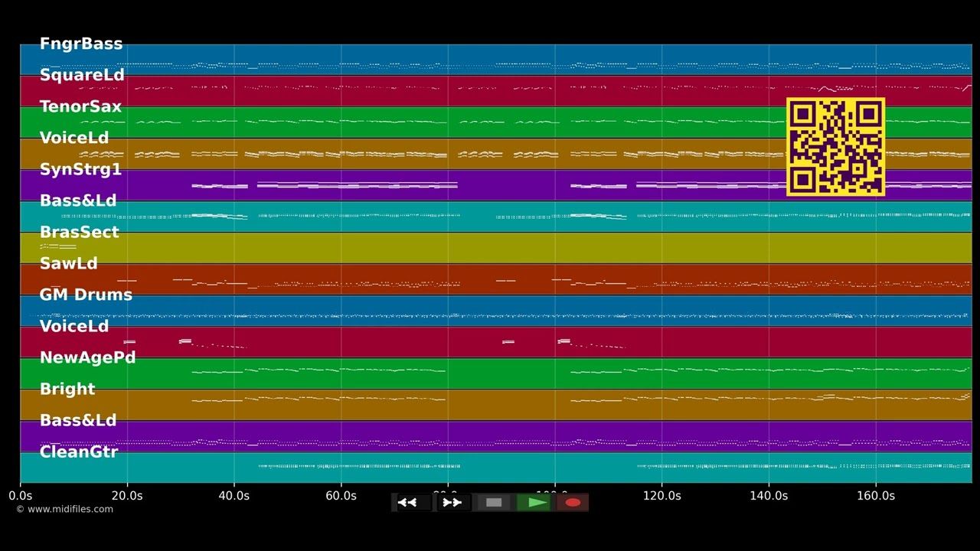Image resolution: width=980 pixels, height=551 pixels.
Task: Jump to the 120.0s timeline marker
Action: [x=662, y=496]
